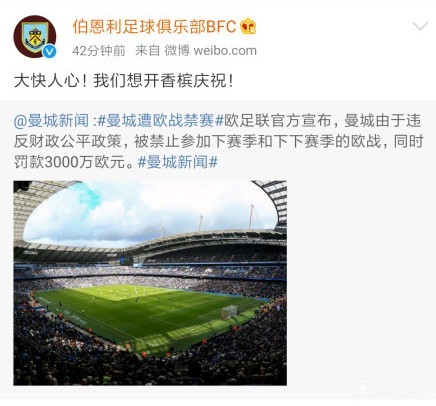Expand the post options chevron menu
436x406 pixels.
click(420, 26)
